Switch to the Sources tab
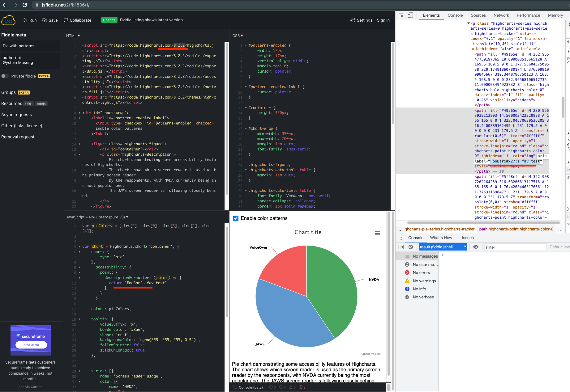Viewport: 570px width, 392px height. pos(478,15)
